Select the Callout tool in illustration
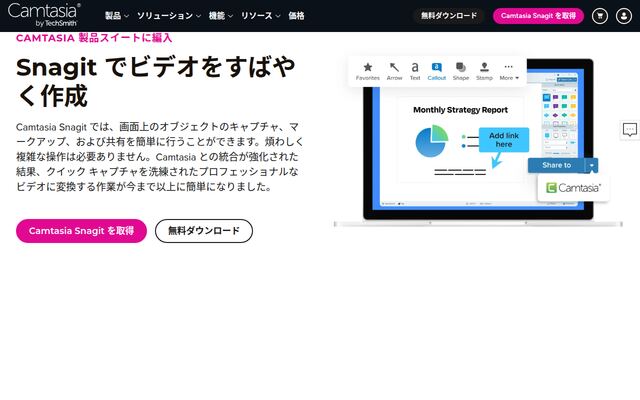This screenshot has height=400, width=640. (x=437, y=71)
